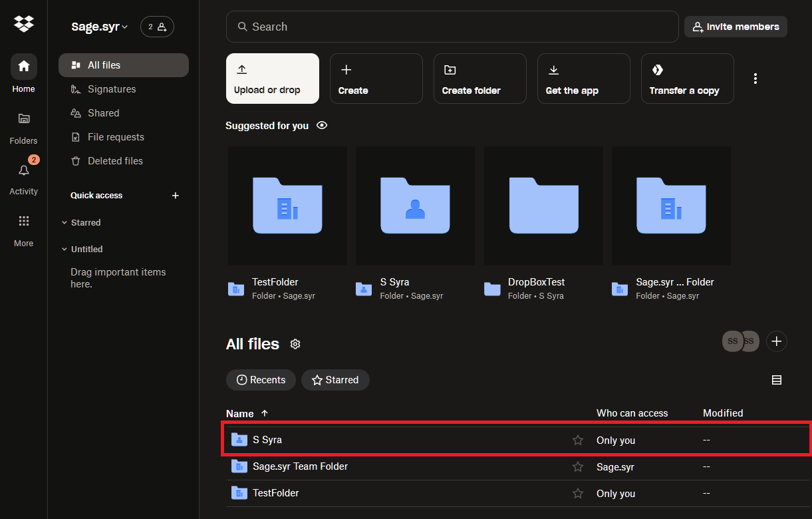This screenshot has height=519, width=812.
Task: Open the TestFolder suggested thumbnail
Action: point(287,206)
